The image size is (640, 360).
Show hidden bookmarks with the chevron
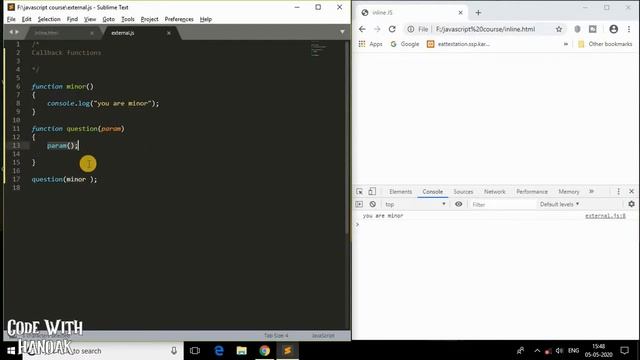click(566, 44)
